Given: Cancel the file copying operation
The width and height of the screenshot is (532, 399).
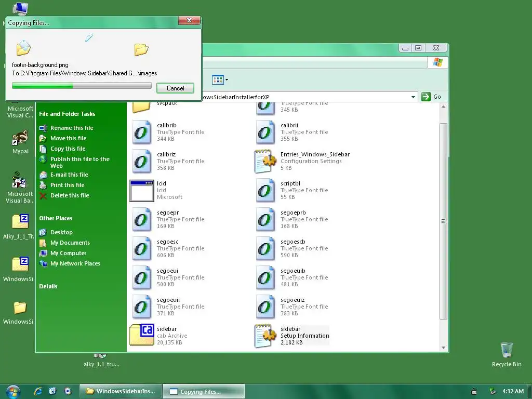Looking at the screenshot, I should (x=175, y=88).
